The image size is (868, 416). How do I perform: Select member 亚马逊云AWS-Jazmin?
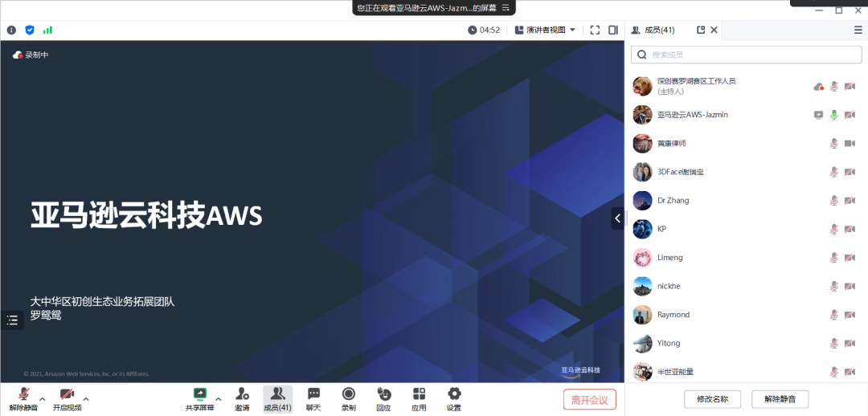coord(746,115)
